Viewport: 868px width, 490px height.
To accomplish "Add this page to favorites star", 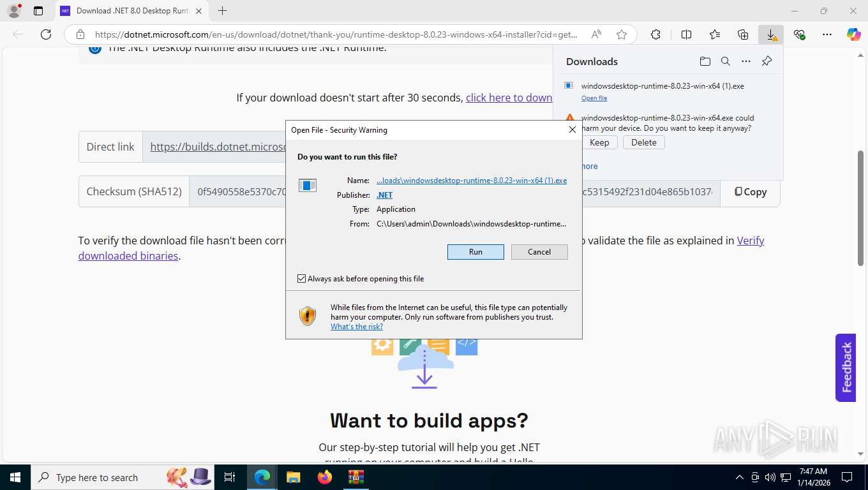I will coord(622,34).
